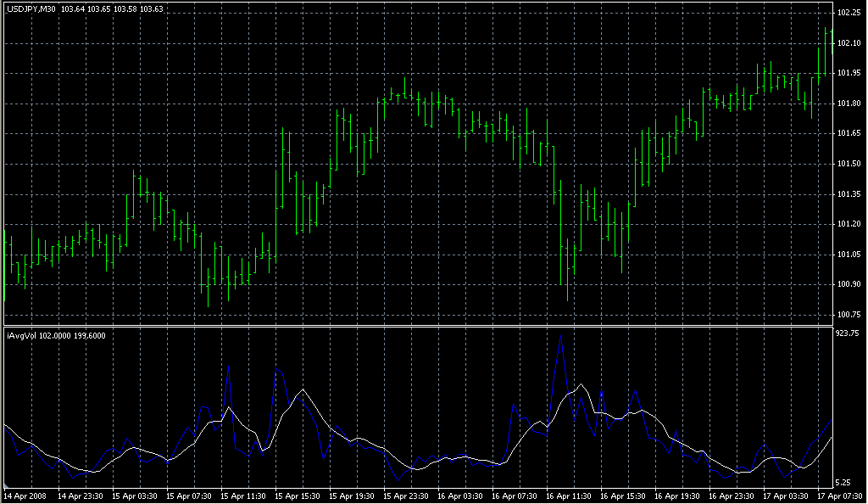Click the 15 Apr 23:30 time label

coord(406,496)
